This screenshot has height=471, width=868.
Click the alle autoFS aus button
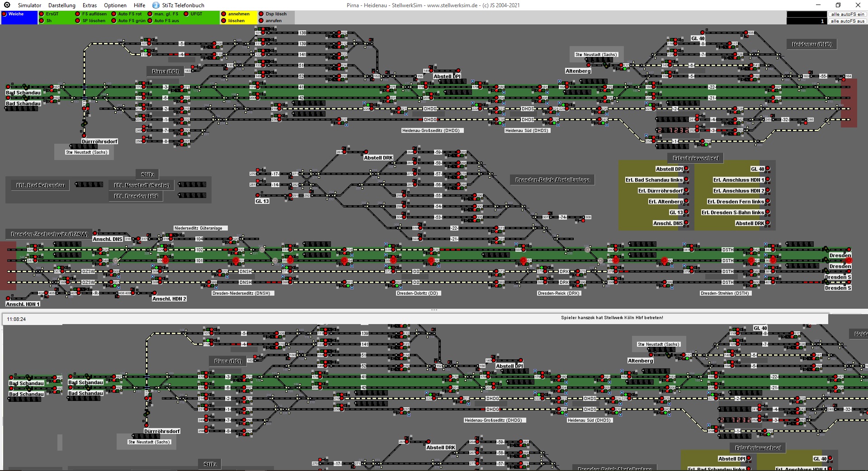[x=848, y=21]
